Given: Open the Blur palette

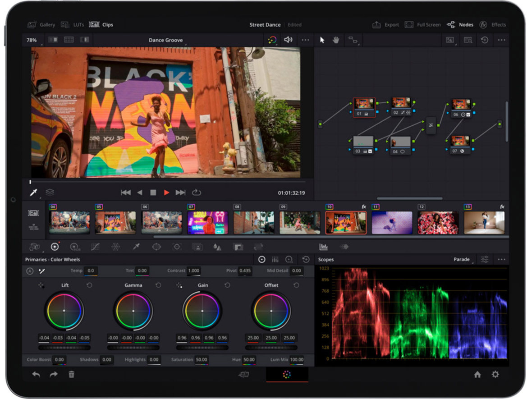Looking at the screenshot, I should coord(216,247).
